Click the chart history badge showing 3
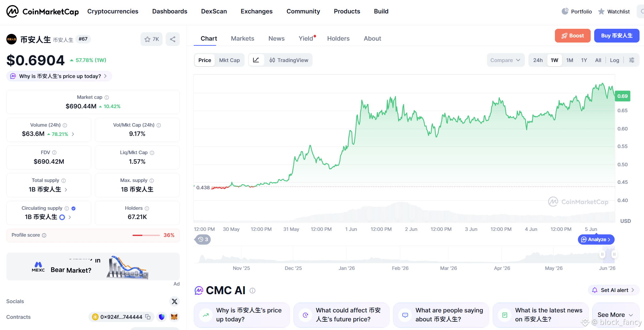644x330 pixels. pyautogui.click(x=203, y=239)
